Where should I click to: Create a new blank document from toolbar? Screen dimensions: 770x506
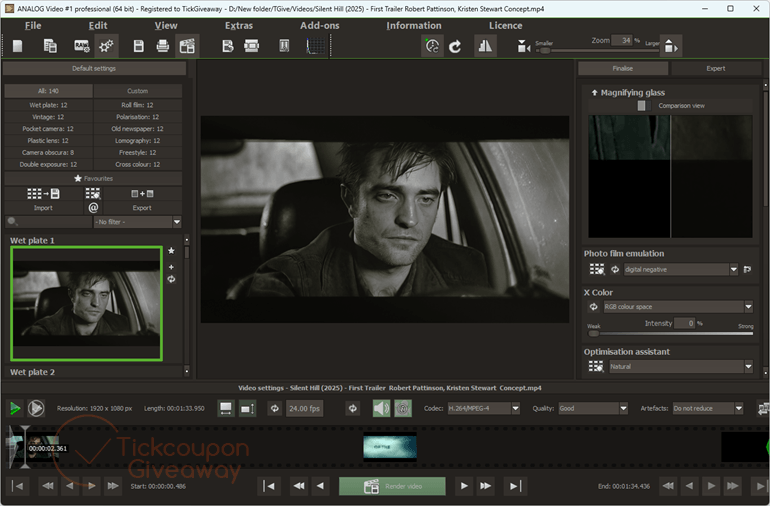(x=18, y=46)
